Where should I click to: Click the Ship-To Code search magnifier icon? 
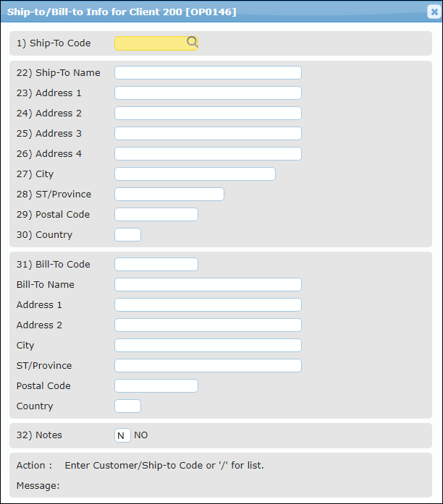192,42
